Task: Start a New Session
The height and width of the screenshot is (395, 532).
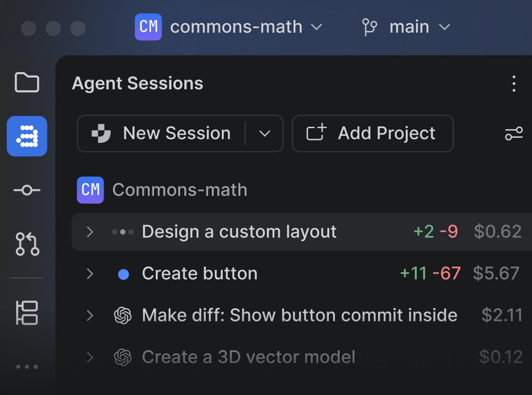Action: coord(161,133)
